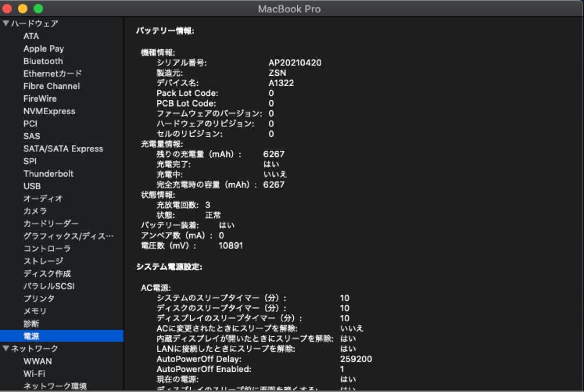
Task: Select 診断 in the sidebar
Action: pos(31,323)
